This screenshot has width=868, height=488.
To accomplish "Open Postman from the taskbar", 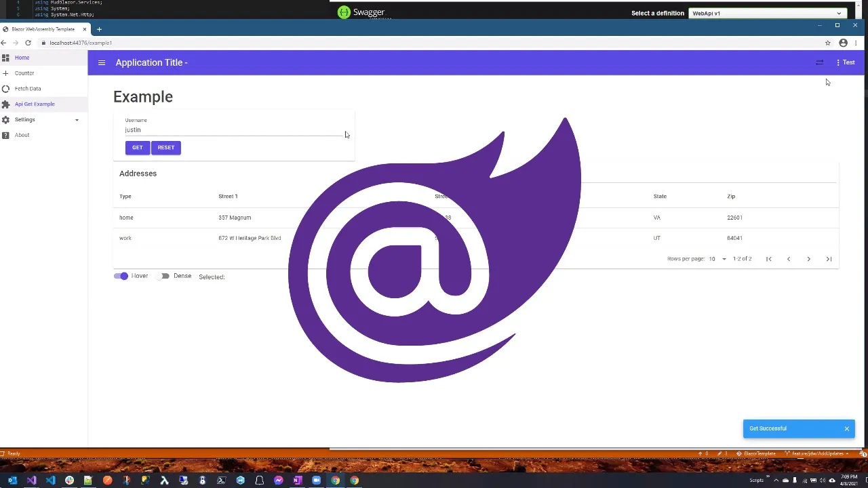I will coord(107,481).
